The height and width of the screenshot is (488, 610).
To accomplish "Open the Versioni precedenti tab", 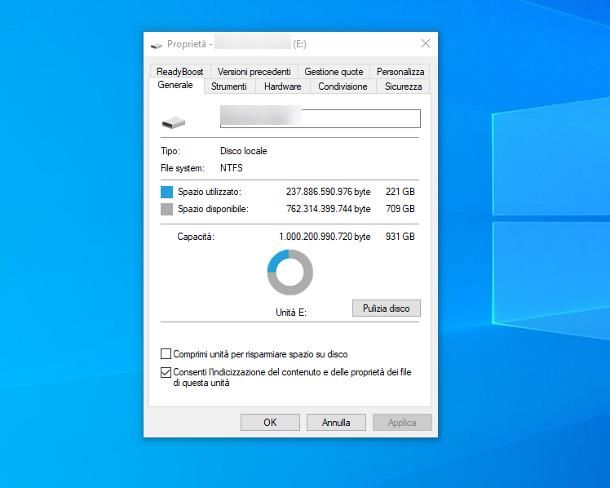I will 254,72.
